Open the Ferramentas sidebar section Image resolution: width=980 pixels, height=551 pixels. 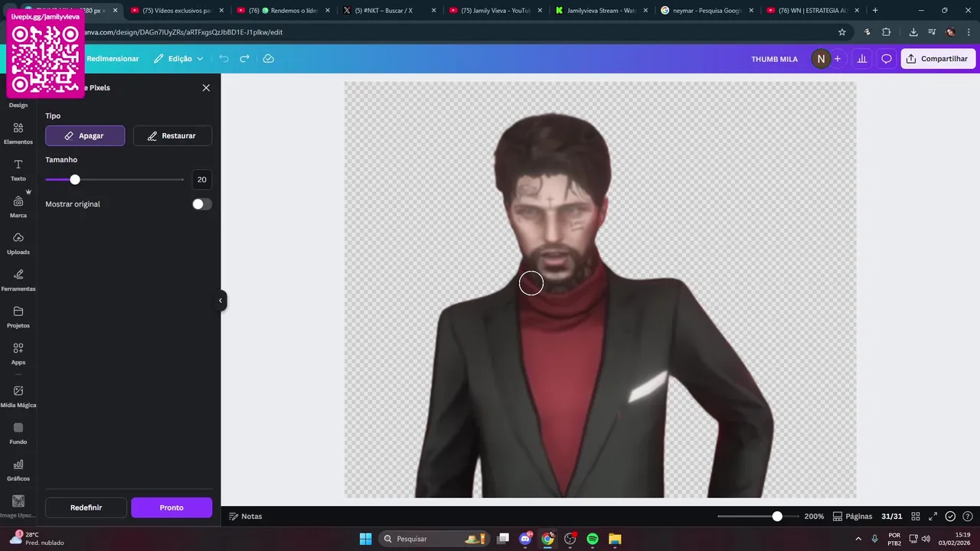tap(18, 280)
